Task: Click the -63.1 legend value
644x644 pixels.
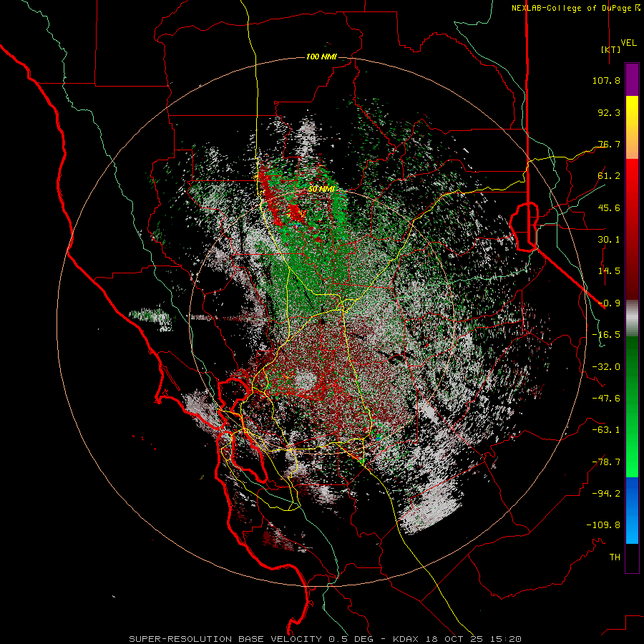Action: tap(606, 430)
